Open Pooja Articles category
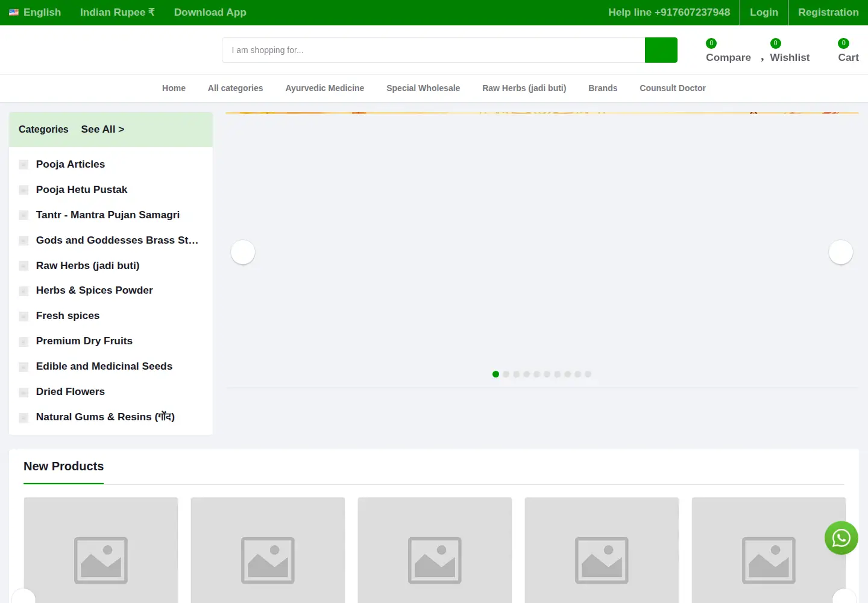The width and height of the screenshot is (868, 603). tap(71, 164)
